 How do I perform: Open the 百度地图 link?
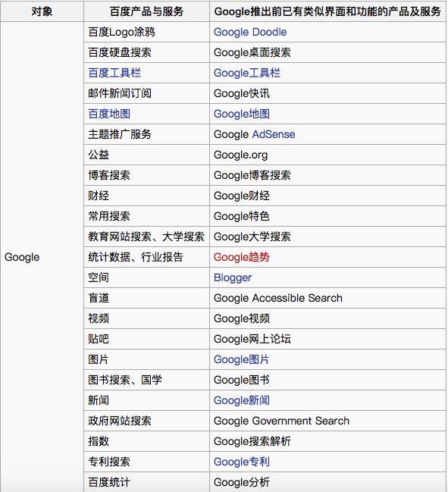(109, 114)
